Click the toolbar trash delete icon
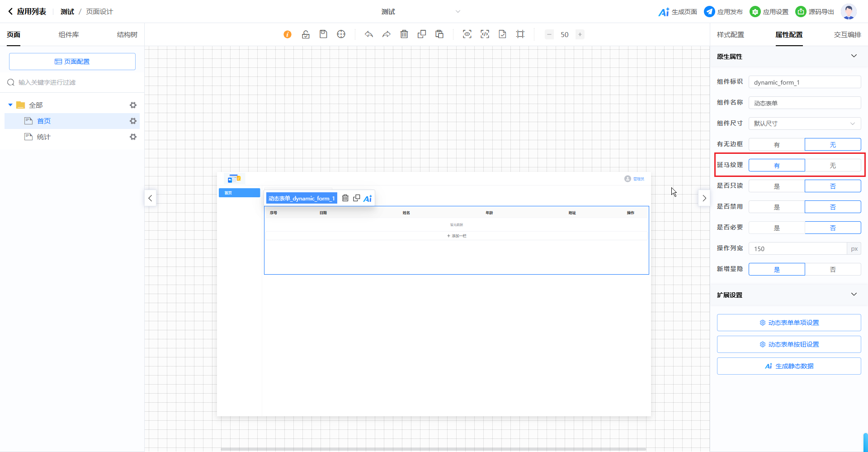Image resolution: width=868 pixels, height=452 pixels. point(404,34)
